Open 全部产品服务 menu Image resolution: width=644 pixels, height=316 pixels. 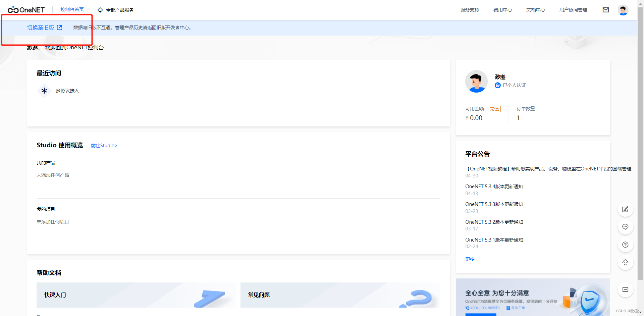click(x=120, y=10)
